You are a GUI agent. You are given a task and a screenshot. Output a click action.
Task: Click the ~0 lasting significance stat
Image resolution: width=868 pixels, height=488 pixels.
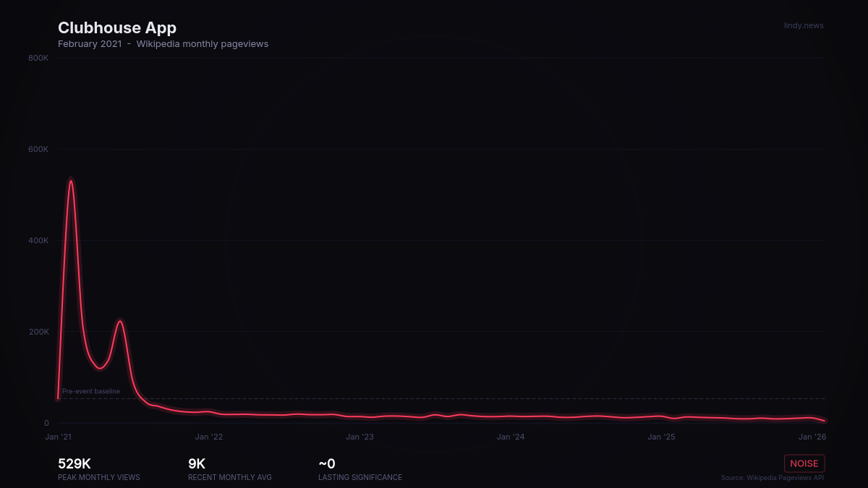tap(327, 464)
